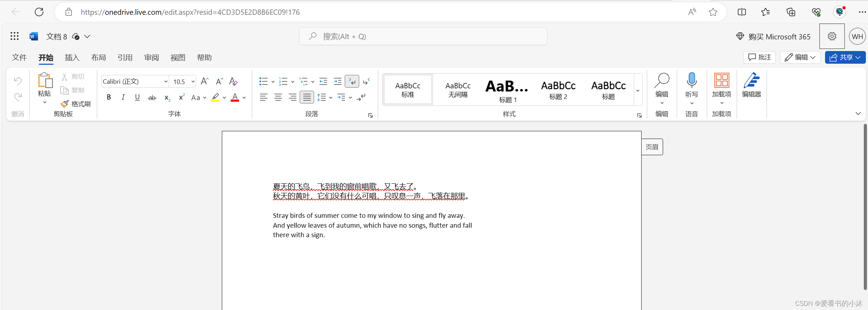
Task: Start Dictate (听写) microphone
Action: click(x=692, y=81)
